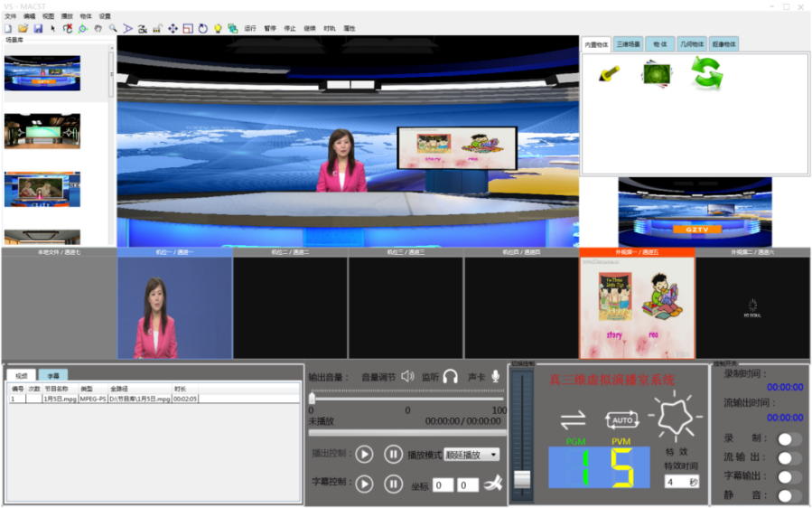812x508 pixels.
Task: Select the hand pan tool
Action: coord(98,29)
